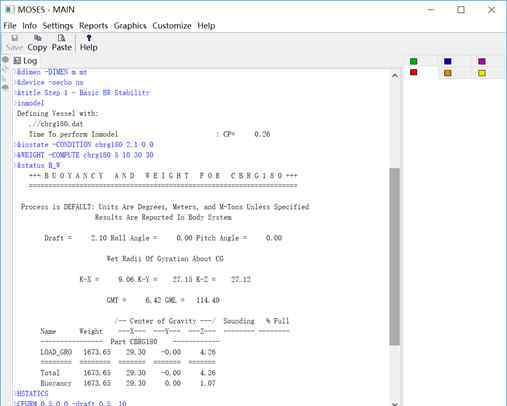Click the 'BUOYANCY AND WEIGHT' report heading
This screenshot has height=406, width=507.
tap(163, 176)
